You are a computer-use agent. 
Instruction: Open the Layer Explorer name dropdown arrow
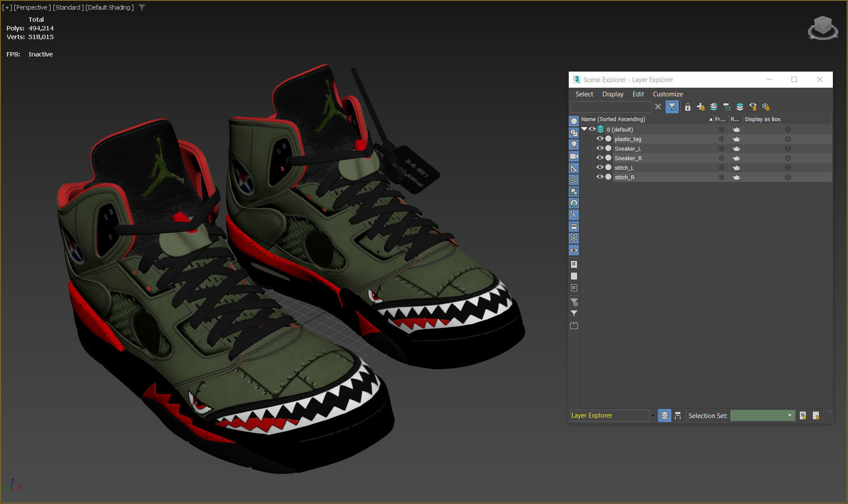(653, 416)
